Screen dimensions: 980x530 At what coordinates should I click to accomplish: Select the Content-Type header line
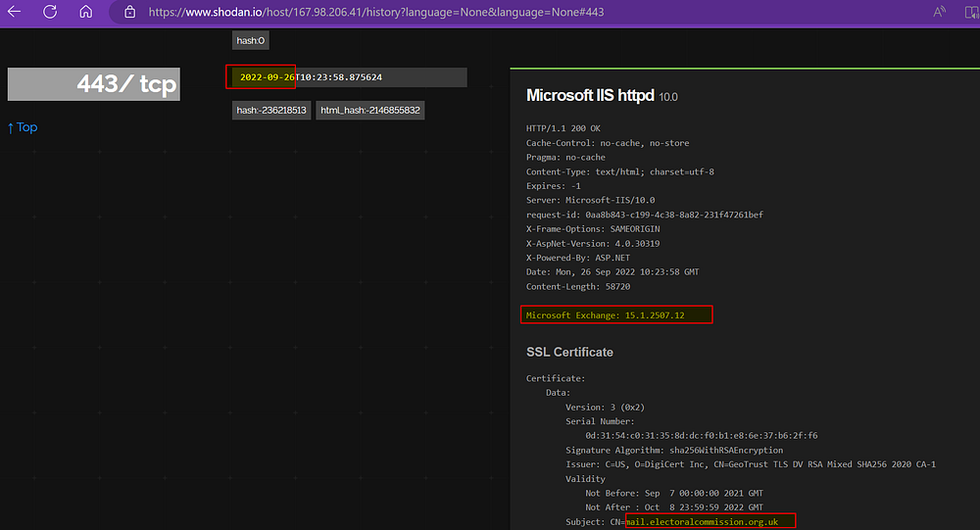[620, 171]
